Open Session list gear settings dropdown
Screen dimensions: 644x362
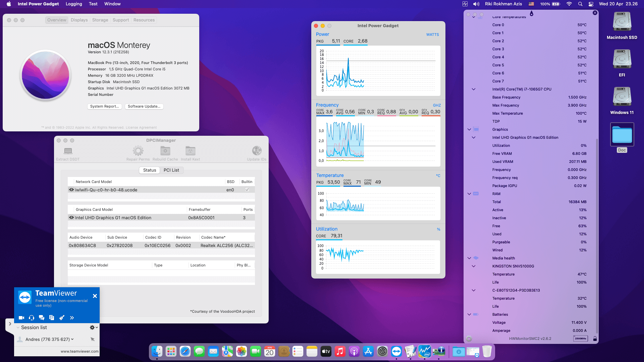[94, 327]
